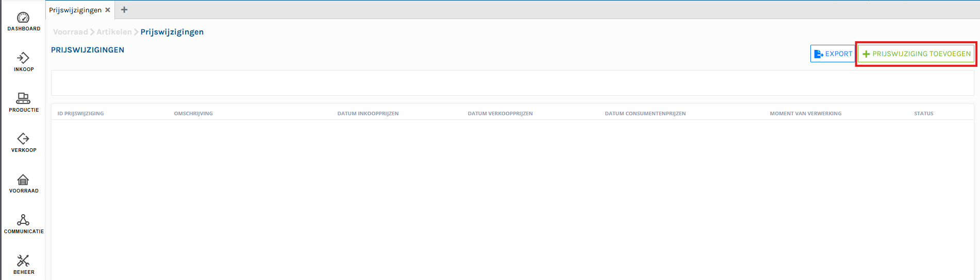The height and width of the screenshot is (280, 980).
Task: Click Prijswijzigingen breadcrumb item
Action: pyautogui.click(x=172, y=32)
